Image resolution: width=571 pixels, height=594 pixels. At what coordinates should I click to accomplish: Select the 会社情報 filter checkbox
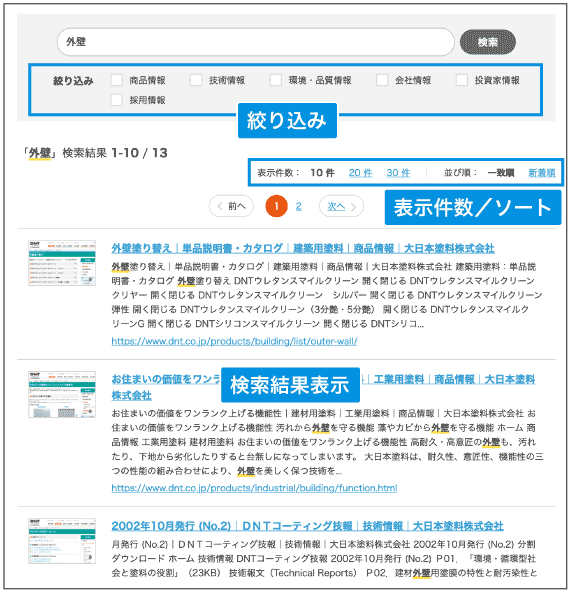point(382,80)
